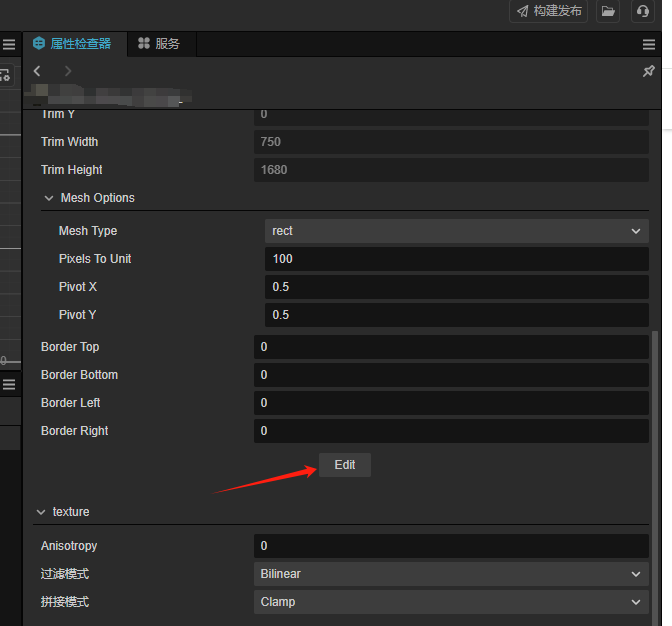Image resolution: width=672 pixels, height=626 pixels.
Task: Click the Anisotropy label
Action: coord(69,546)
